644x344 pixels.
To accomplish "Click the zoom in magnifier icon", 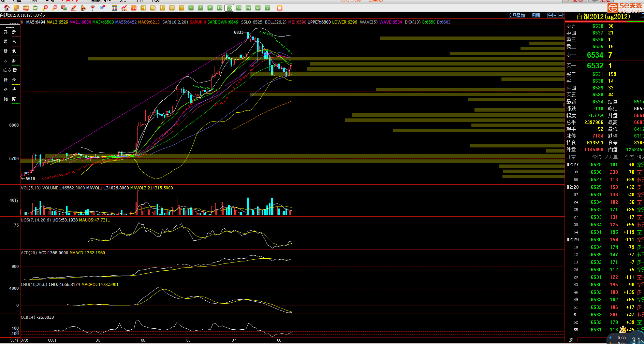I will 45,8.
